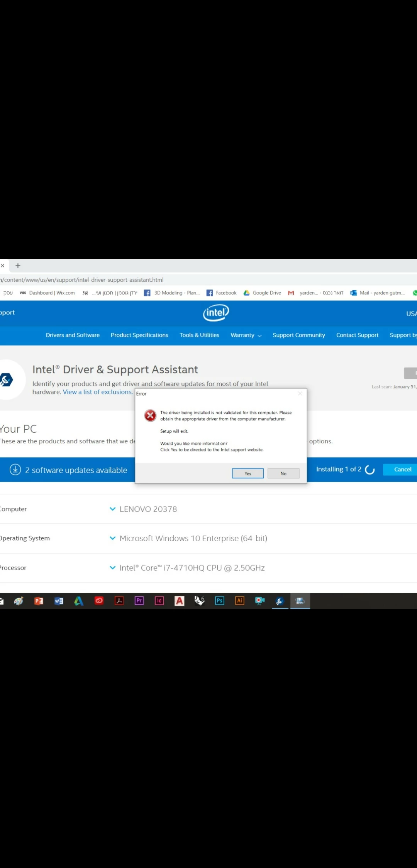The width and height of the screenshot is (417, 868).
Task: Open Contact Support menu item
Action: (x=357, y=335)
